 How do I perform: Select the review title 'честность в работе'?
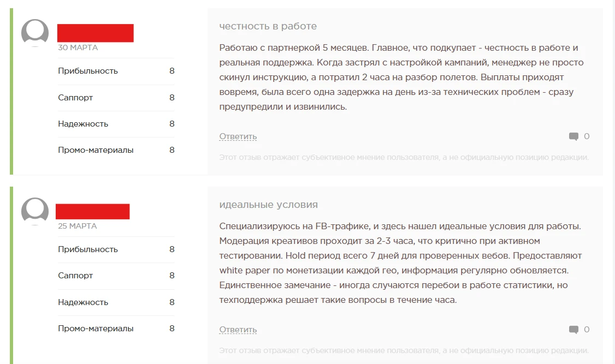coord(268,26)
